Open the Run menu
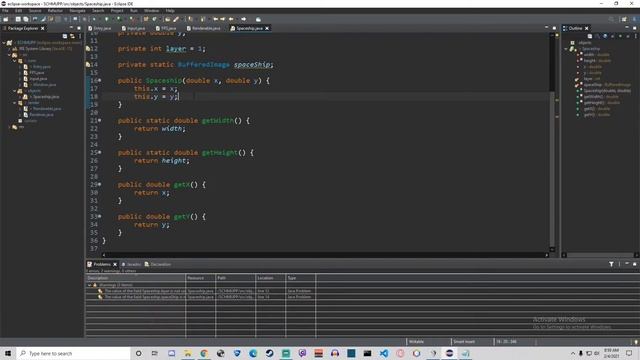 click(x=133, y=11)
